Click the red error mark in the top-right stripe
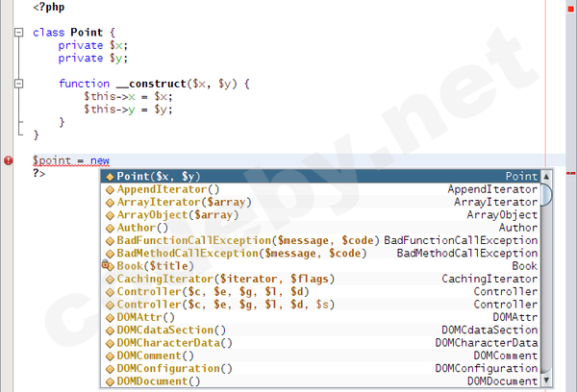The width and height of the screenshot is (577, 392). click(x=570, y=9)
